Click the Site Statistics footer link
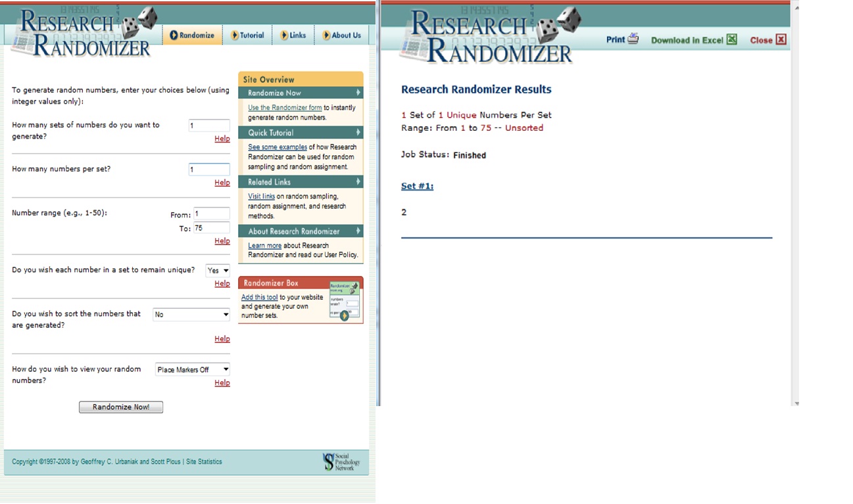 (x=204, y=462)
